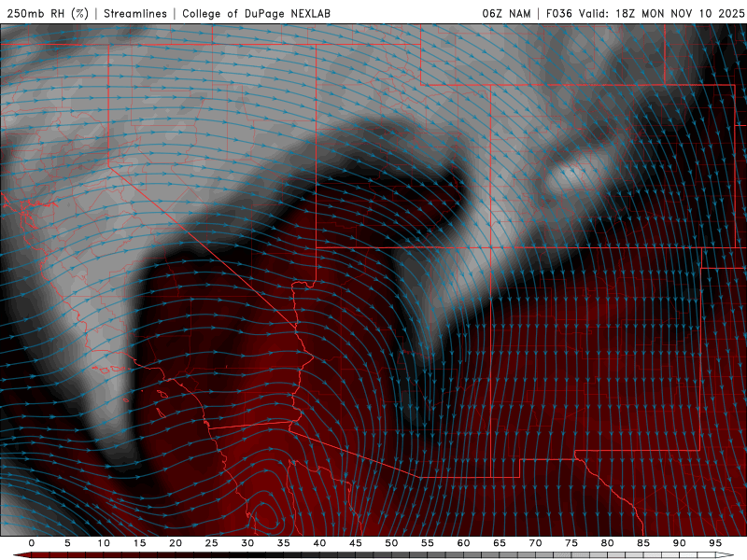Click the '5' value on the color scale
The image size is (747, 560).
pyautogui.click(x=67, y=543)
